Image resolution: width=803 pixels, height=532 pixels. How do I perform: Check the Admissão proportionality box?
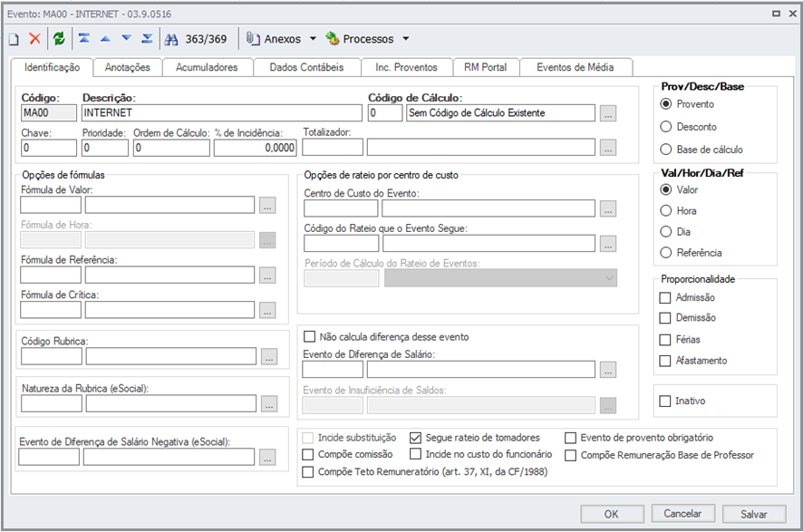pyautogui.click(x=664, y=297)
